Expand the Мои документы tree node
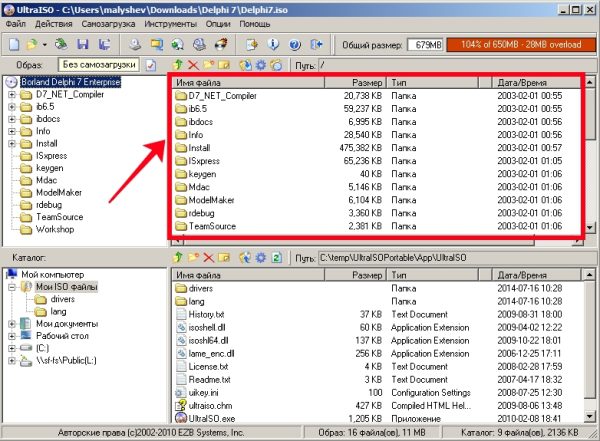The width and height of the screenshot is (600, 441). (x=12, y=324)
